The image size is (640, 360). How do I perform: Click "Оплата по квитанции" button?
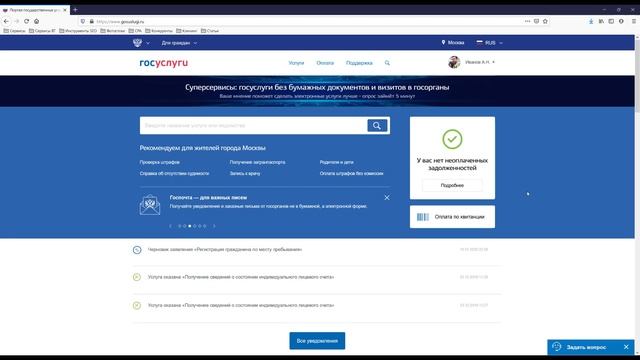click(452, 217)
